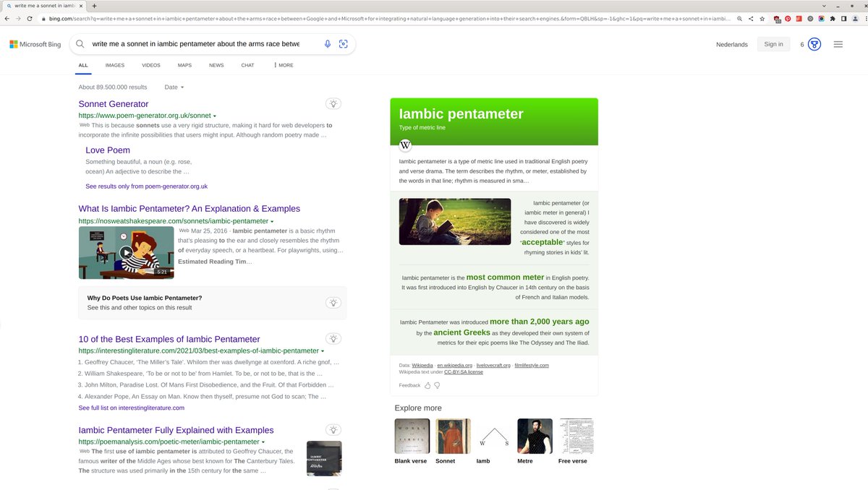Open Iambic Pentameter Fully Explained result
The height and width of the screenshot is (490, 868).
point(176,430)
